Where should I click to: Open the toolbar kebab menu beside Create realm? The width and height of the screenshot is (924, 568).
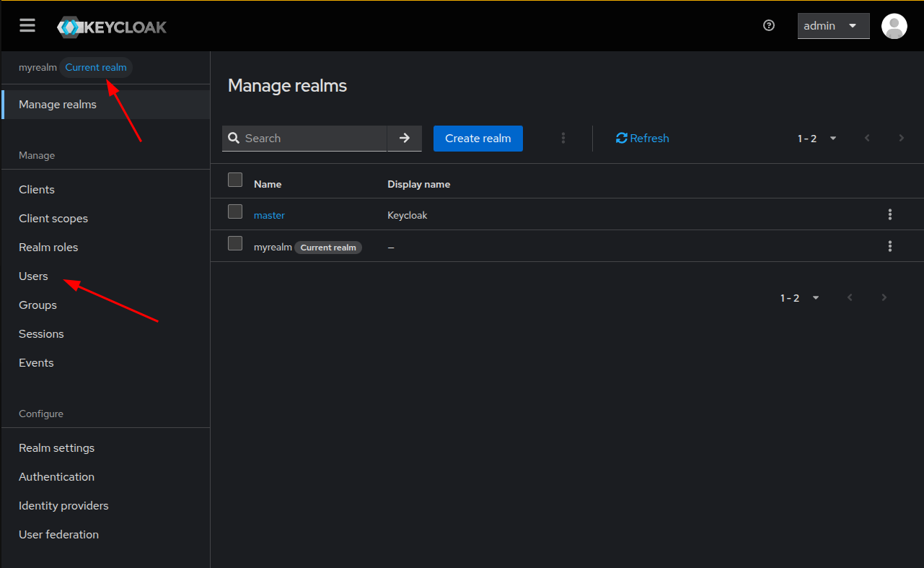[563, 138]
